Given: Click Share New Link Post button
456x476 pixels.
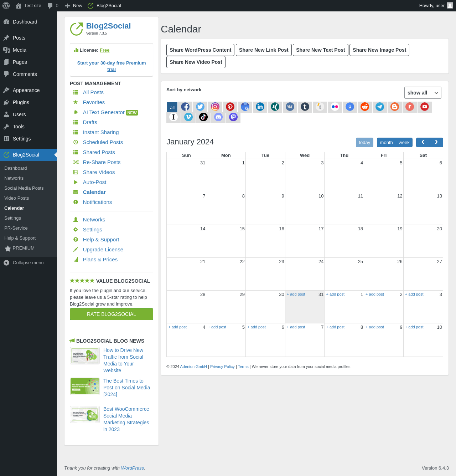Looking at the screenshot, I should [x=264, y=50].
